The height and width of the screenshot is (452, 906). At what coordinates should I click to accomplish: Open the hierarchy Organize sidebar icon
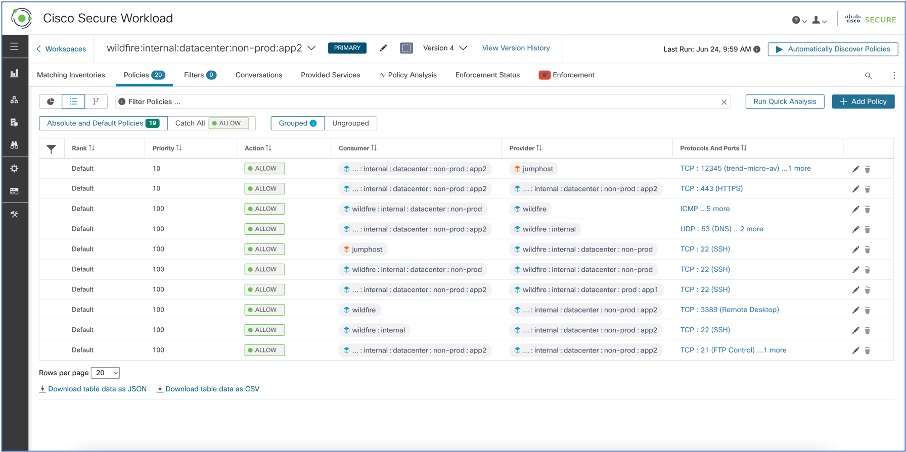(14, 99)
